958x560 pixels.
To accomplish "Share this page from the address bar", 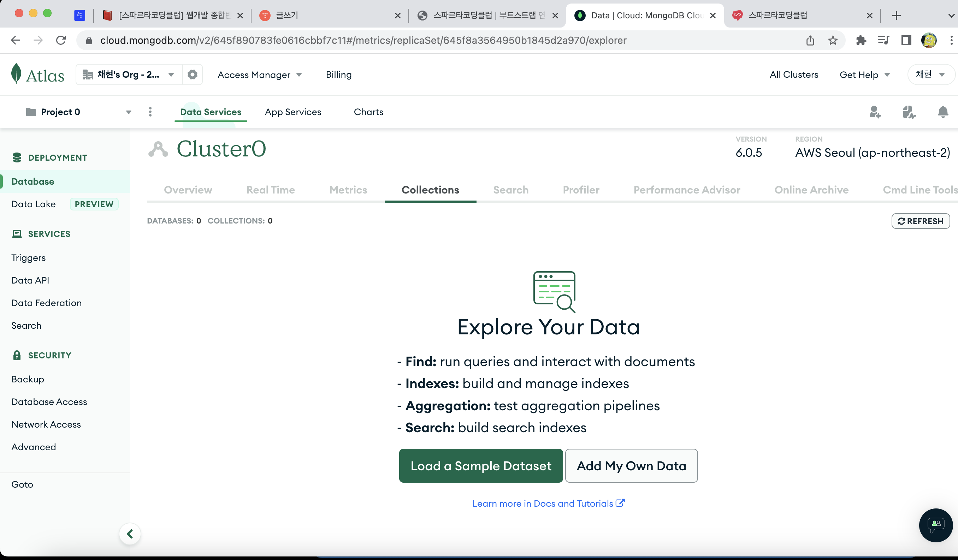I will [810, 40].
